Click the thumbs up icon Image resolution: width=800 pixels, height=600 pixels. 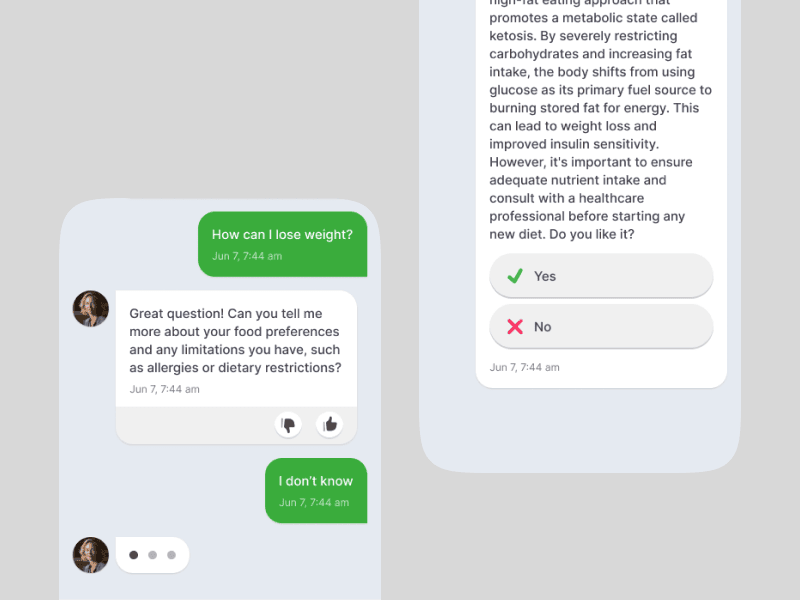(330, 424)
